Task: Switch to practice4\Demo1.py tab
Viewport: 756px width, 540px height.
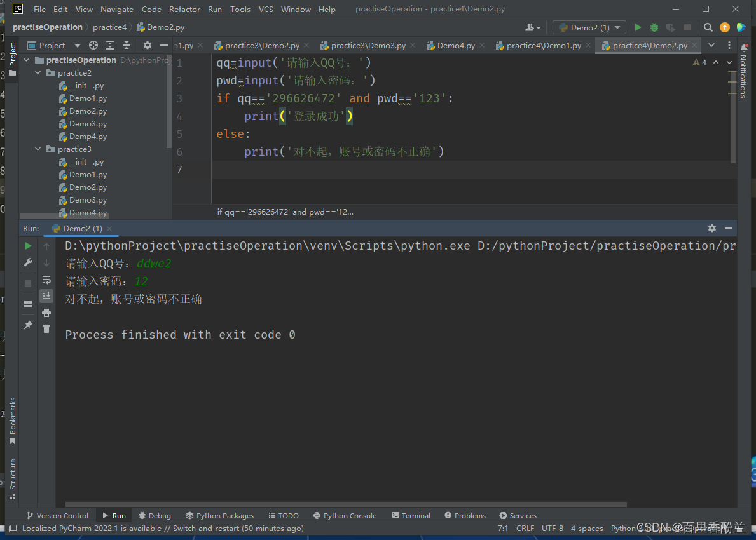Action: click(544, 45)
